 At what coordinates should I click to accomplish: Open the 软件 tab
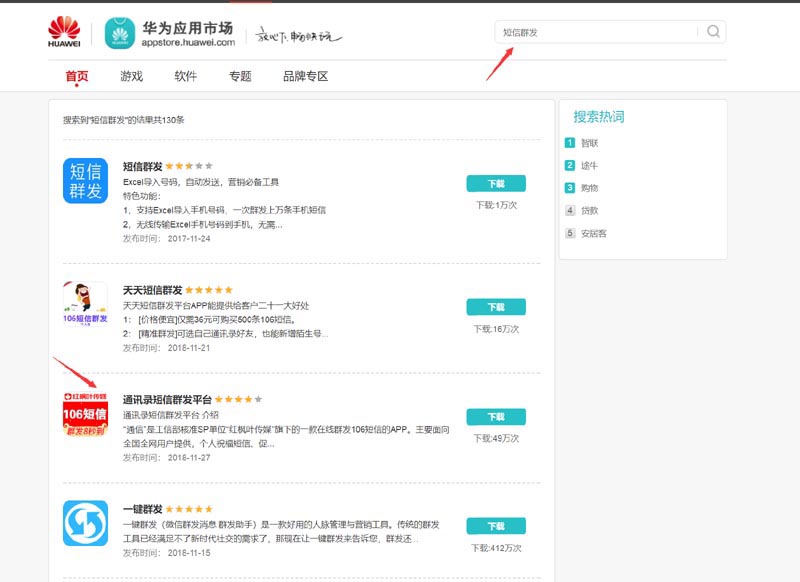point(185,76)
